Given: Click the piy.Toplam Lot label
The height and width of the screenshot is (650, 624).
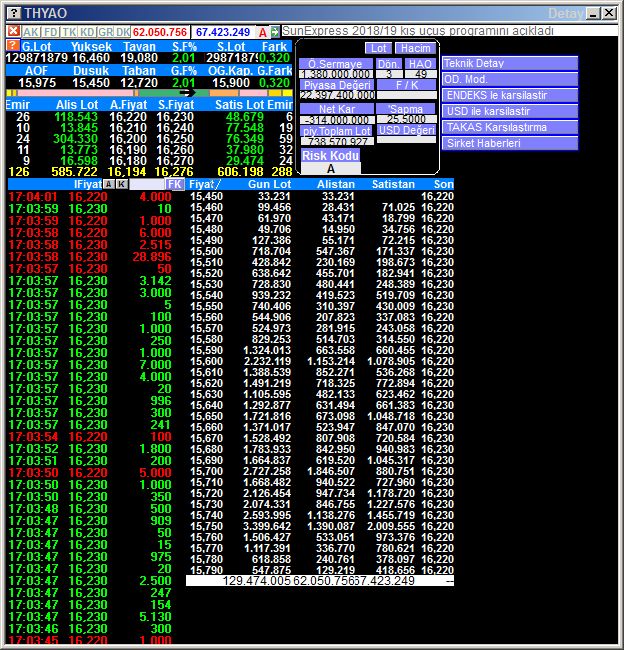Looking at the screenshot, I should (x=337, y=131).
